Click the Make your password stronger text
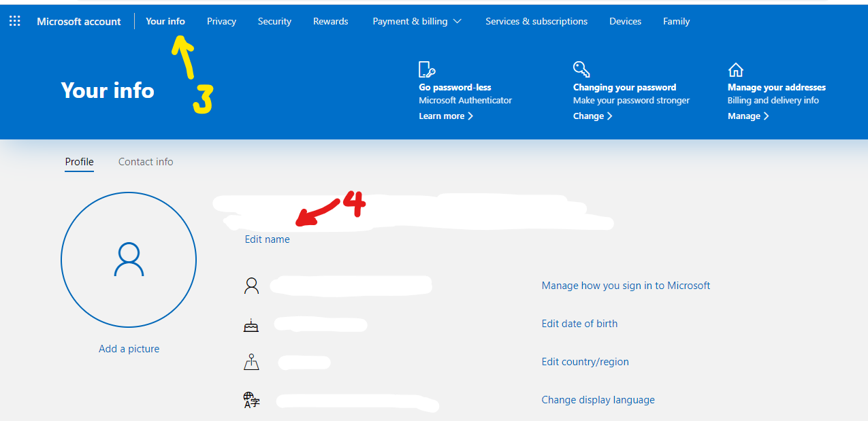Screen dimensions: 868x421 [632, 100]
